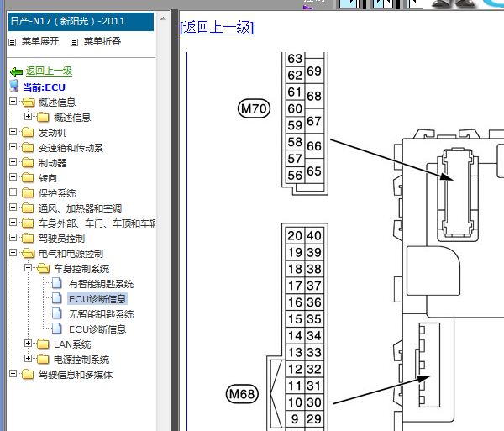Image resolution: width=504 pixels, height=431 pixels.
Task: Expand the 驾驶员控制 tree node
Action: [x=13, y=237]
